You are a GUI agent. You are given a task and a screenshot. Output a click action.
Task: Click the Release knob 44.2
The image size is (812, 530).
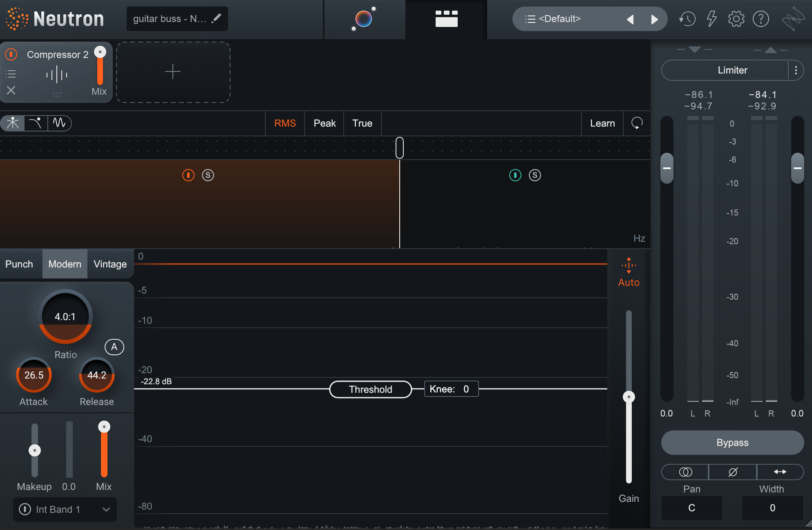point(97,375)
